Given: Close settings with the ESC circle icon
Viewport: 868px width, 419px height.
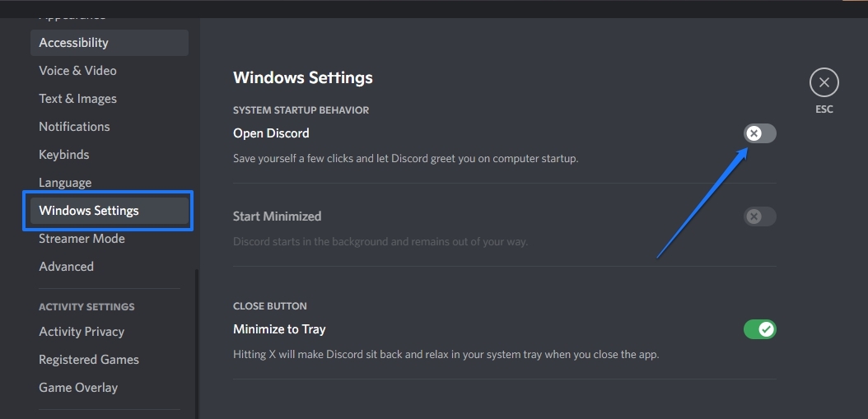Looking at the screenshot, I should click(824, 82).
